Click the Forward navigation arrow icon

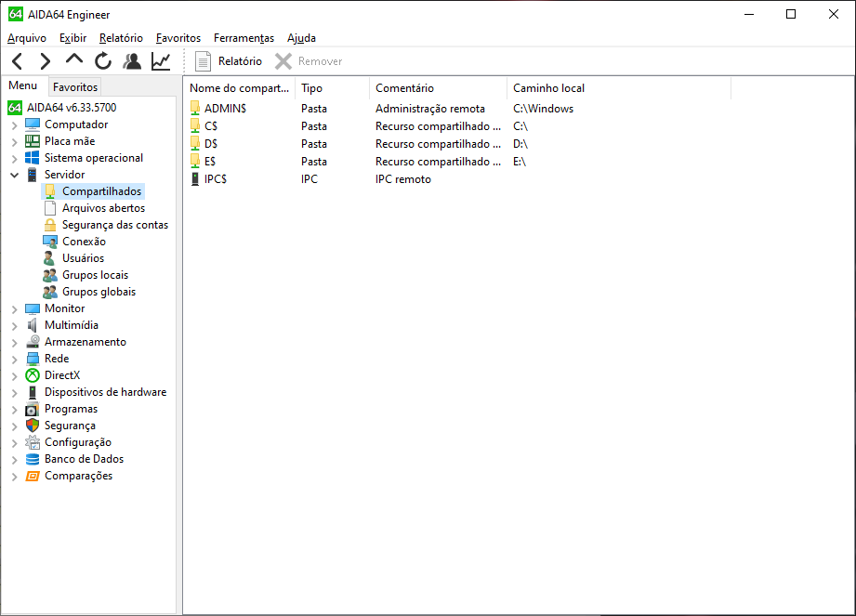click(46, 61)
